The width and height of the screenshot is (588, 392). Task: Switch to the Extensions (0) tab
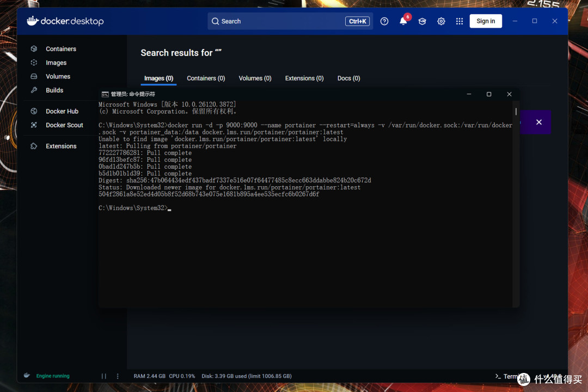(x=304, y=78)
